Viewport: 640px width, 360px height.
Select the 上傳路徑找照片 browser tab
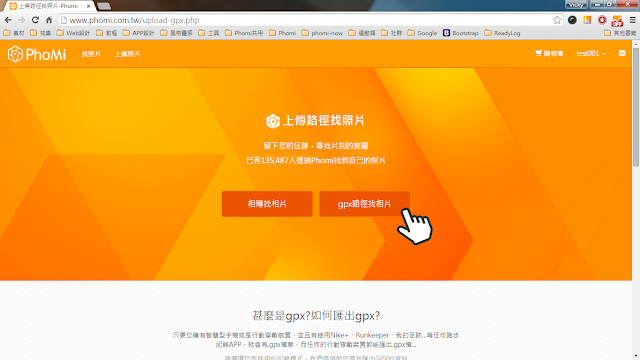(x=48, y=6)
